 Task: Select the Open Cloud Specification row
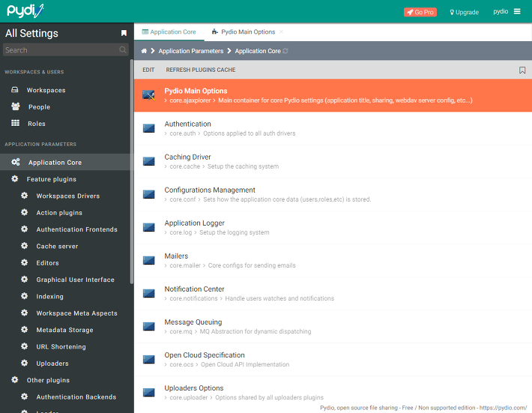tap(333, 359)
